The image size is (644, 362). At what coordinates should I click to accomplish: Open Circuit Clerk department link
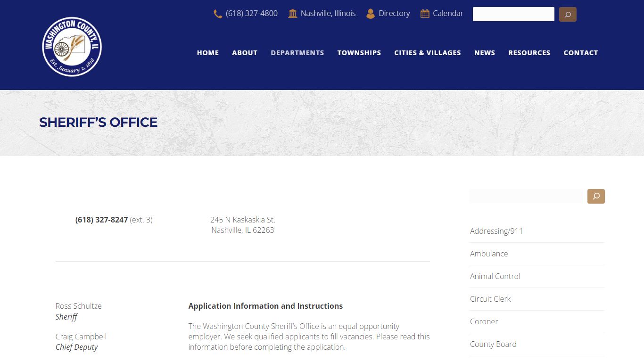(x=490, y=299)
